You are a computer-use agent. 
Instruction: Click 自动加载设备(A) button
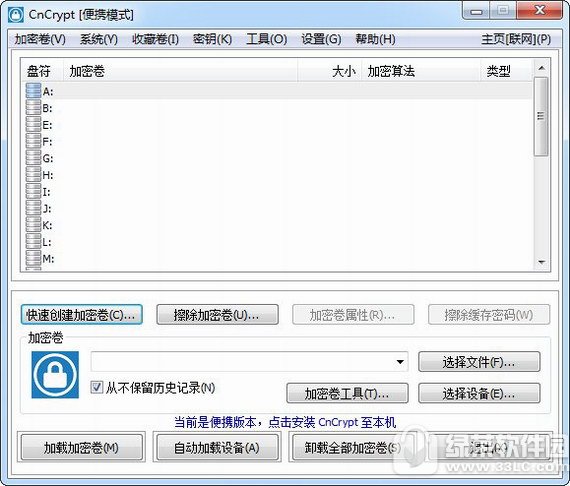coord(217,447)
